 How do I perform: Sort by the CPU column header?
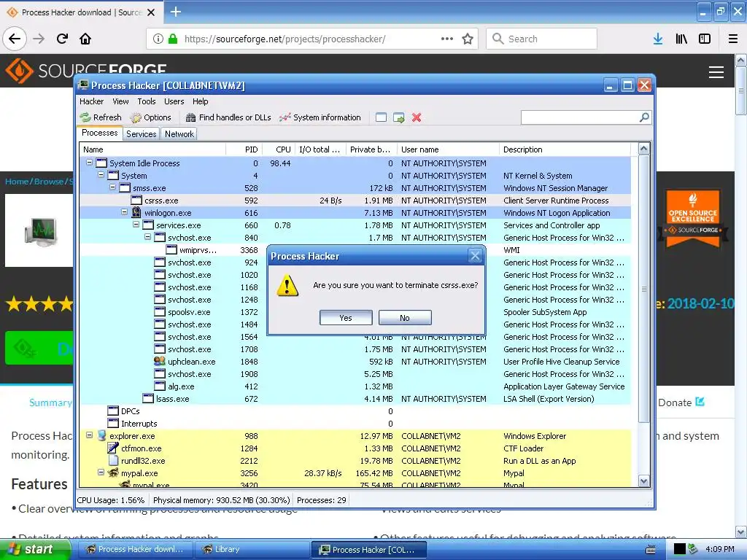pos(279,149)
